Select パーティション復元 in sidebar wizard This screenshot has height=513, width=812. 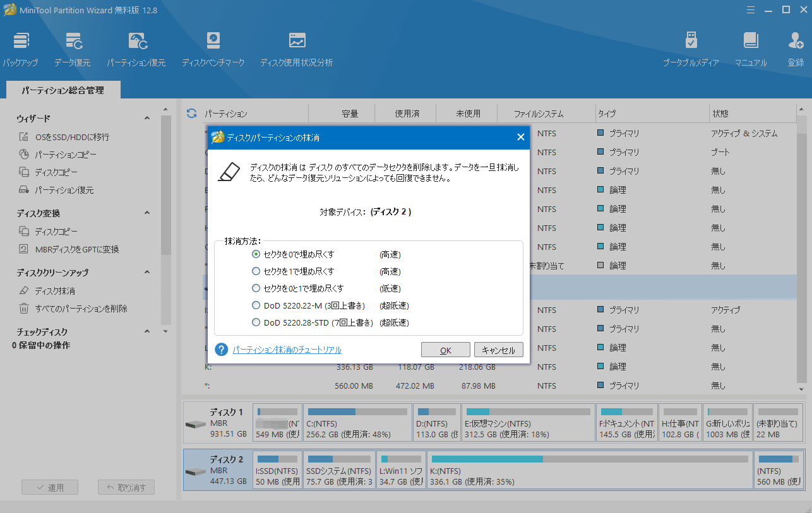(64, 190)
